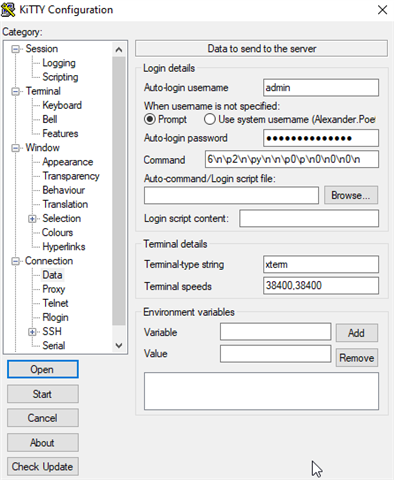Click the Command input field
Viewport: 394px width, 480px height.
click(292, 159)
